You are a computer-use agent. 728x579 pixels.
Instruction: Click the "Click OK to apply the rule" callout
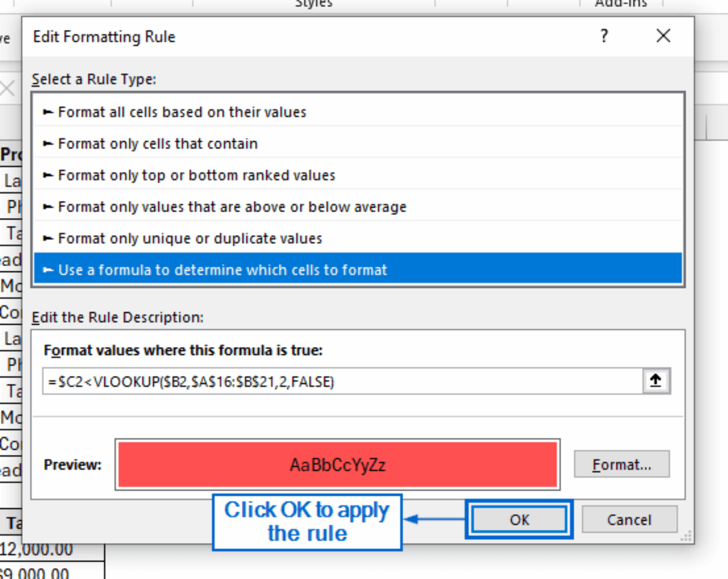pos(307,522)
